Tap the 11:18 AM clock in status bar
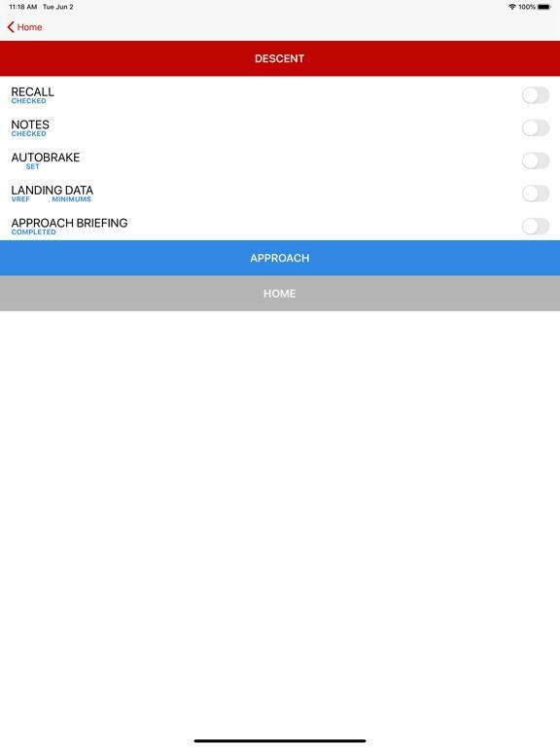Image resolution: width=560 pixels, height=747 pixels. pyautogui.click(x=23, y=7)
